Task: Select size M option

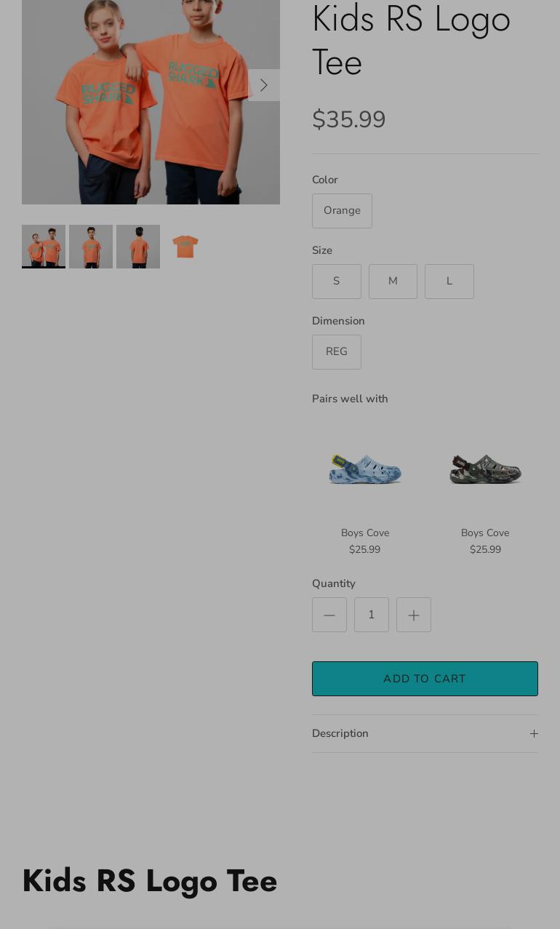Action: coord(393,282)
